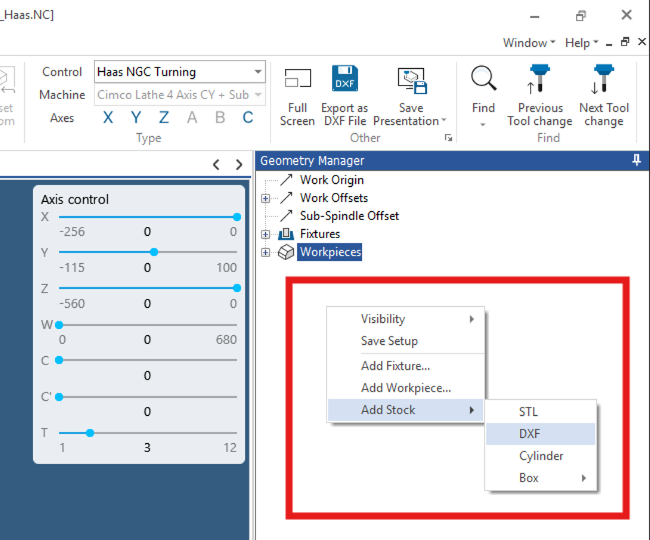Select the Fixtures tree item

click(x=319, y=234)
